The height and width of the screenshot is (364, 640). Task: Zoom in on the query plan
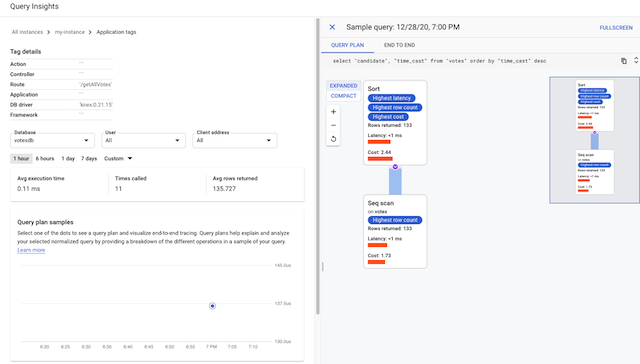pos(333,111)
